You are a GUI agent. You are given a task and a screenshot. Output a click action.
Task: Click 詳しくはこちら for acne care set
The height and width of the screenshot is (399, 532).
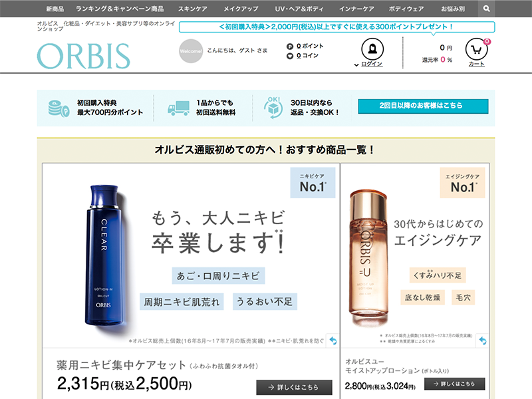(294, 387)
